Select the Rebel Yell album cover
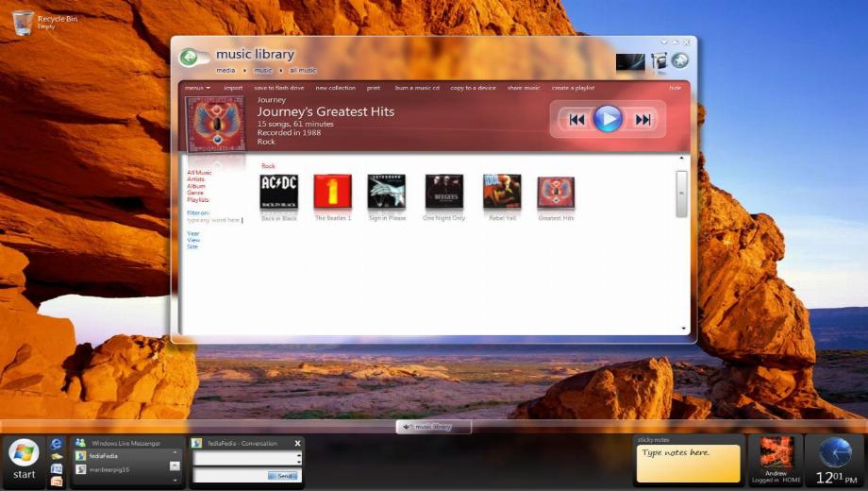 pyautogui.click(x=502, y=191)
